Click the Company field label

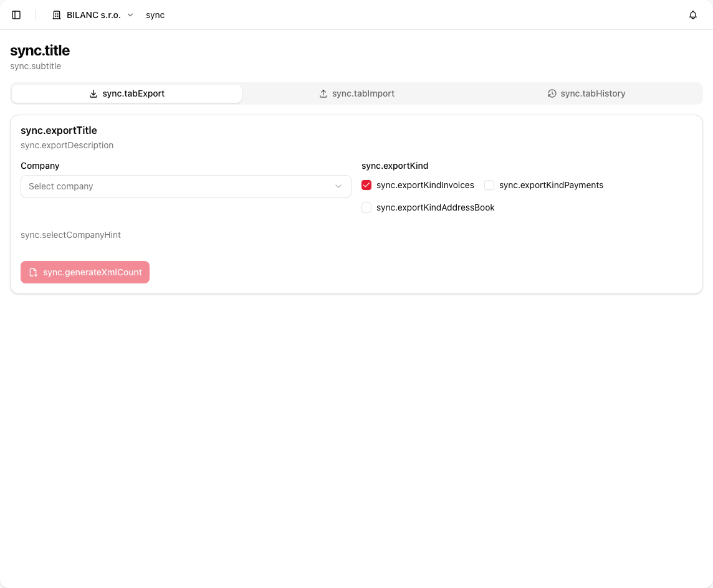coord(40,166)
